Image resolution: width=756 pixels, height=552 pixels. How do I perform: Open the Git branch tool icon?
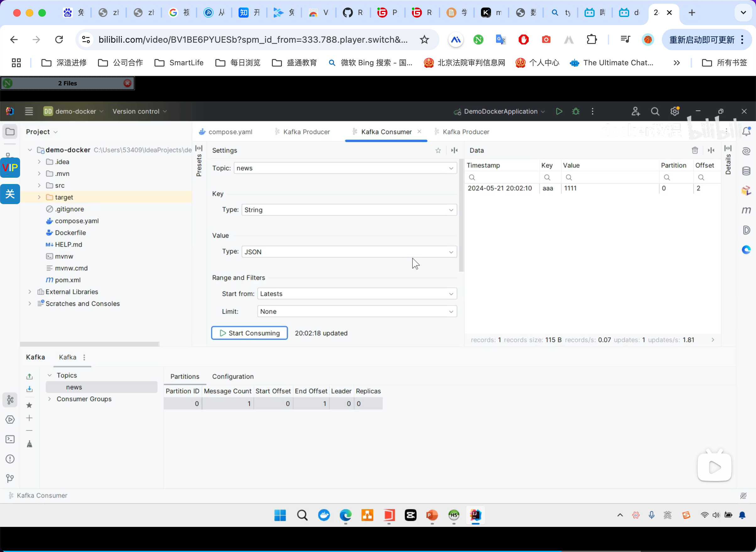[10, 479]
